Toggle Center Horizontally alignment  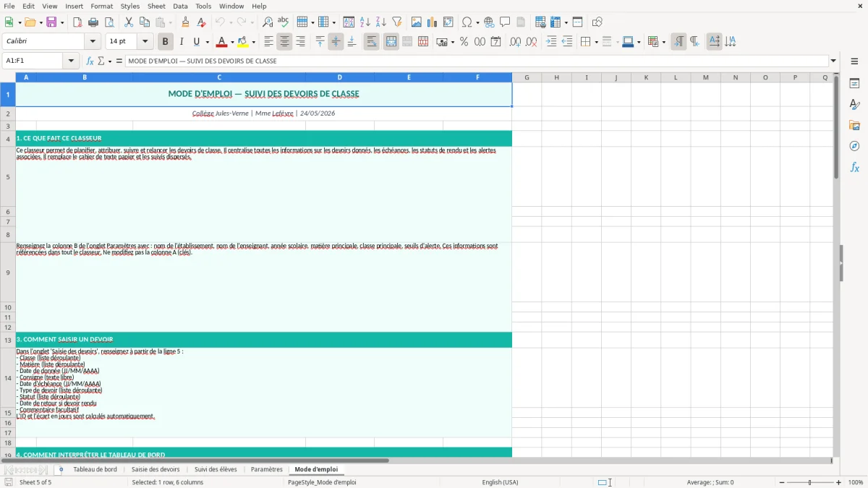tap(284, 42)
